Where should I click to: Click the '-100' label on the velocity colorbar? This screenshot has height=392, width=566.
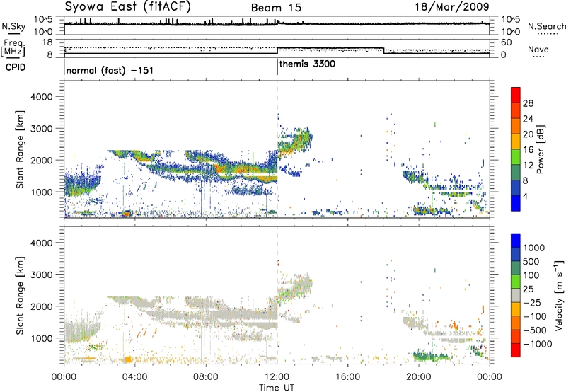coord(535,316)
